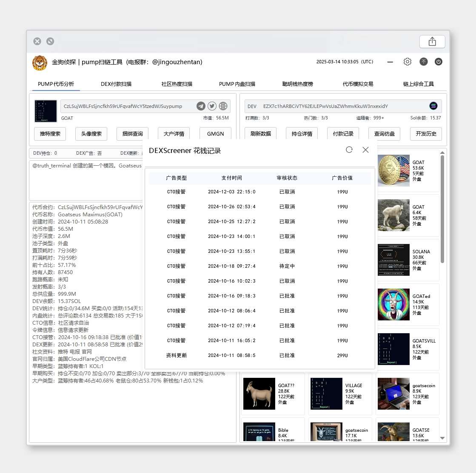Click the token contract address field

click(145, 106)
